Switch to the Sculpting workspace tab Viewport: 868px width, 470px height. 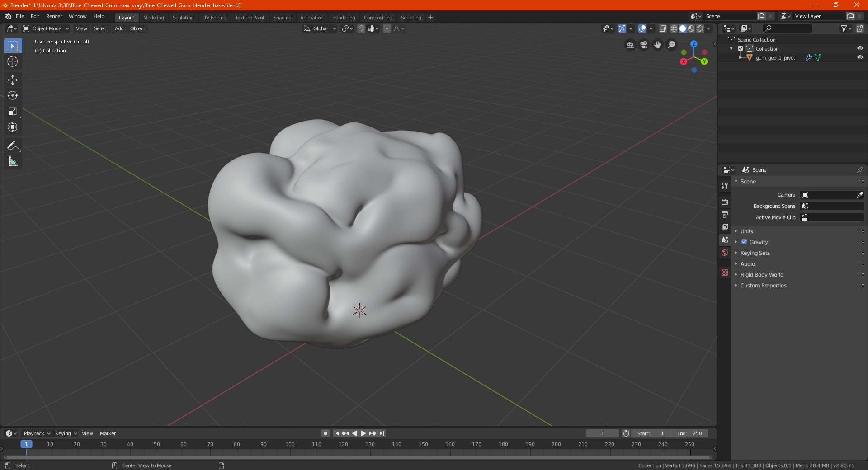pos(183,18)
